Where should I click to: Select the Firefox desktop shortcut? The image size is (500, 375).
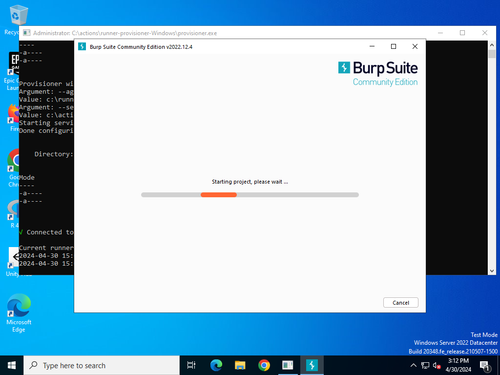(13, 117)
